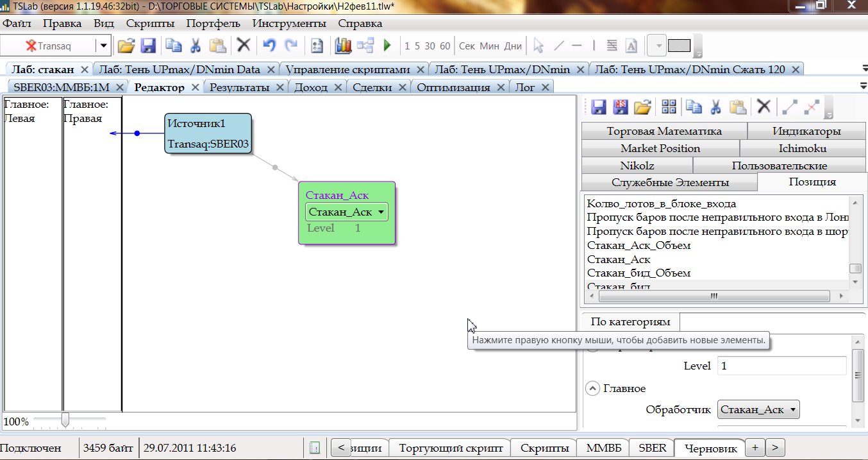Click the four-squares grid icon in the editor panel
The width and height of the screenshot is (868, 460).
669,106
